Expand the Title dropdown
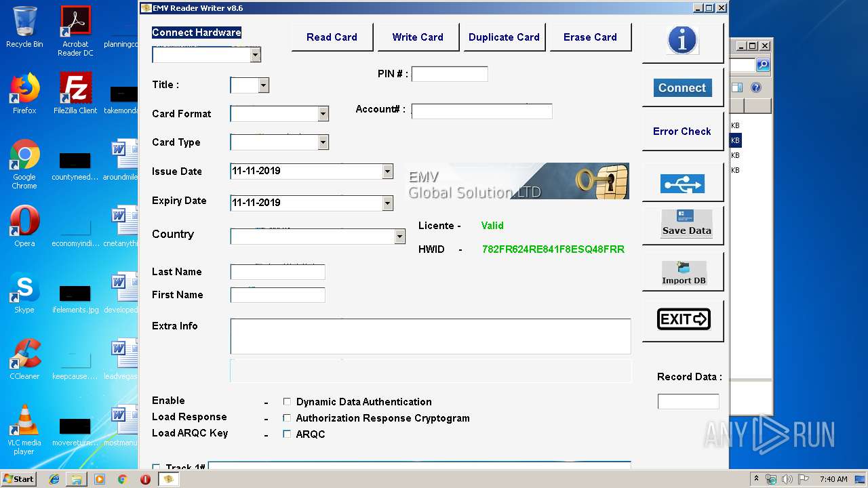 click(x=264, y=85)
